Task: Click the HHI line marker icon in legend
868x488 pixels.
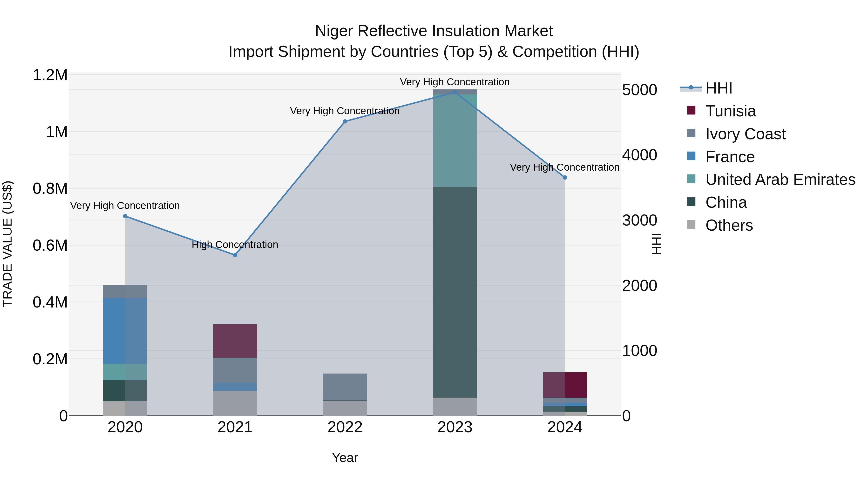Action: point(691,87)
